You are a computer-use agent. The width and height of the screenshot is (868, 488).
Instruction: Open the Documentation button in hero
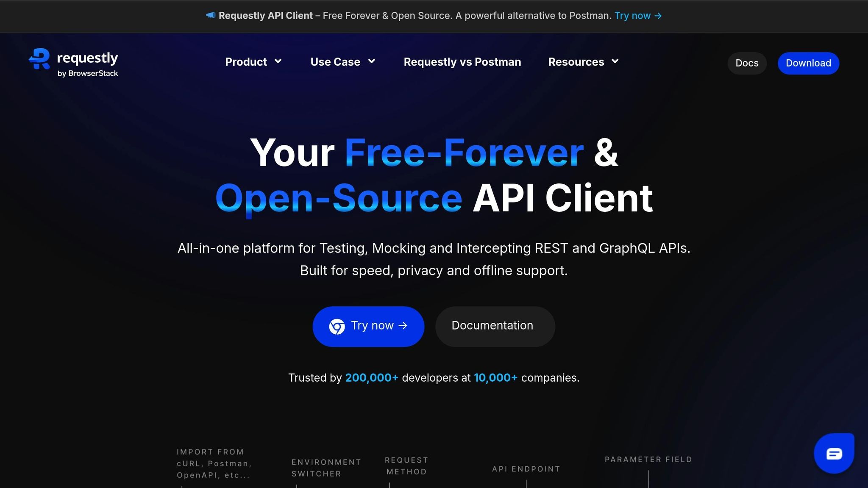(x=495, y=327)
